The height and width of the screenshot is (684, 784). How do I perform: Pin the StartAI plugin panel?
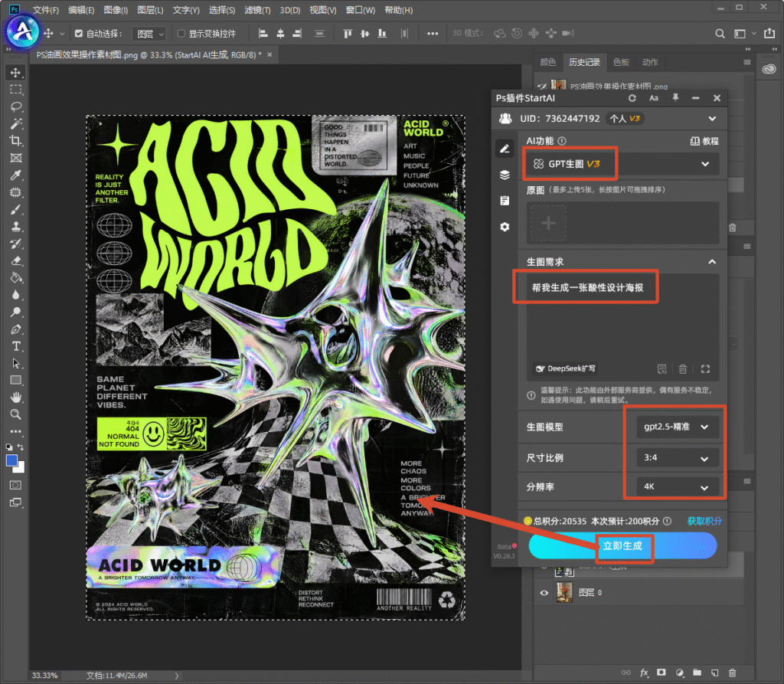tap(675, 98)
